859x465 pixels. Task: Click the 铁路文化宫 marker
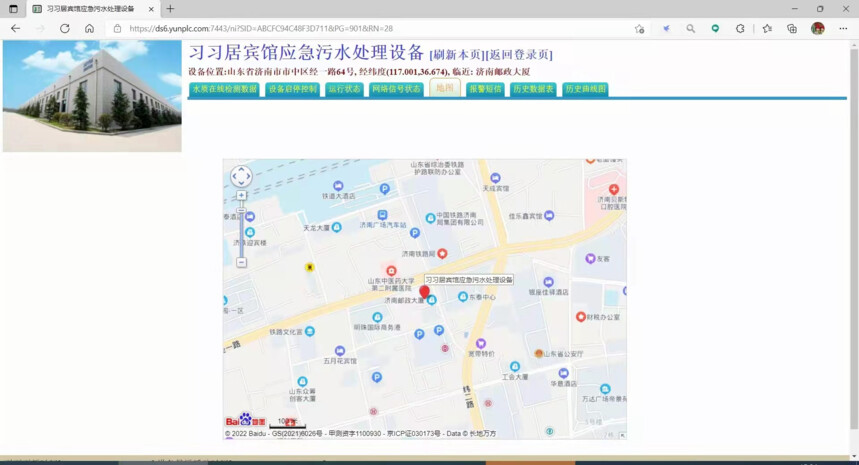click(x=310, y=331)
